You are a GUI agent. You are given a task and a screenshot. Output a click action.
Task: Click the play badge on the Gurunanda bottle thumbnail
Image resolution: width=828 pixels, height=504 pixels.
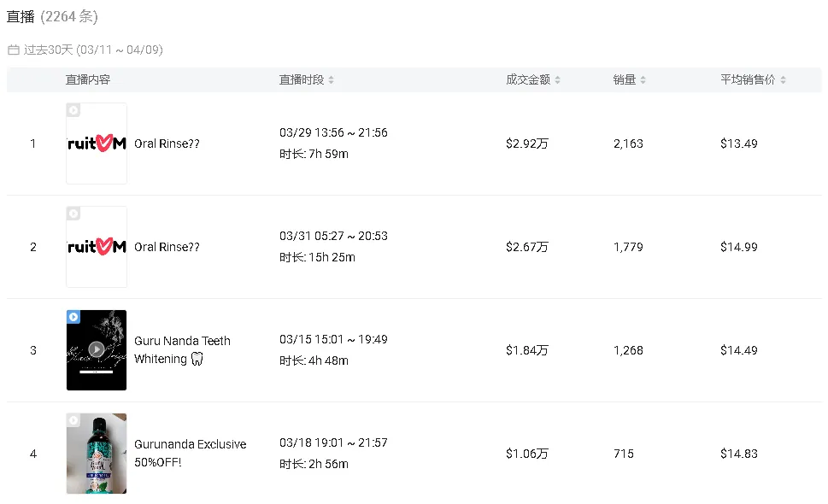point(73,420)
